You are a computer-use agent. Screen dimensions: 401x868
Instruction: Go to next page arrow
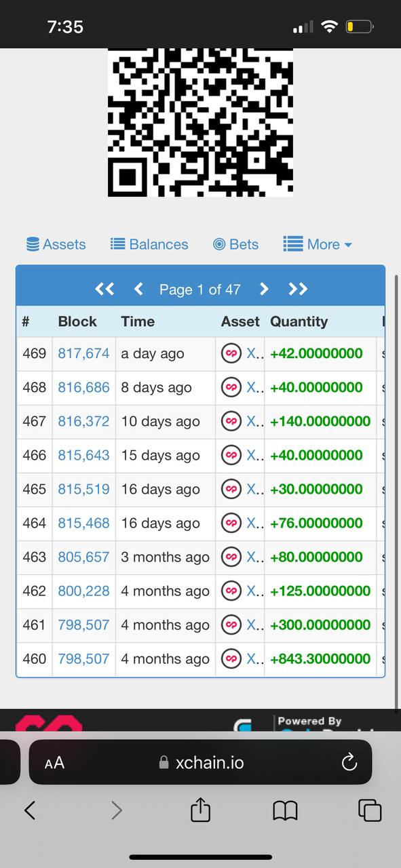pos(264,290)
